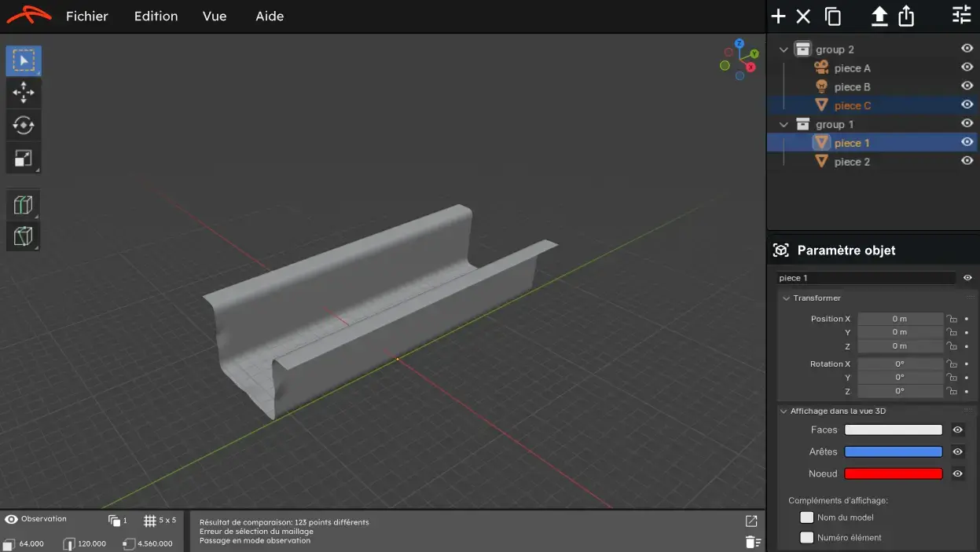Open the Noeud red color swatch
This screenshot has width=980, height=552.
pos(894,473)
